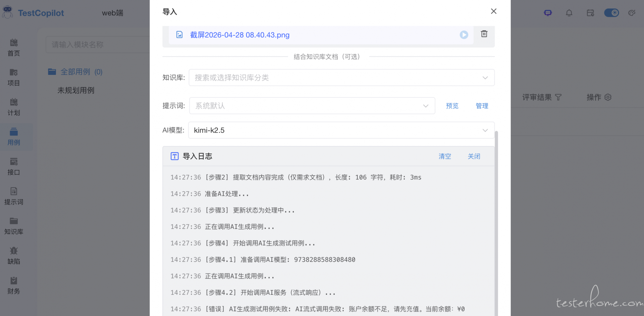Open the chat assistant icon in header
The height and width of the screenshot is (316, 644).
548,13
